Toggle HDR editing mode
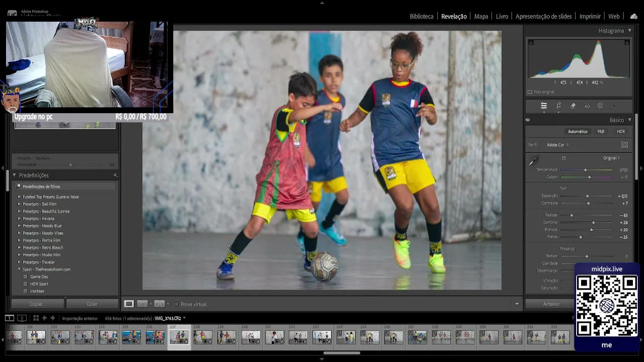The image size is (644, 362). click(x=621, y=132)
